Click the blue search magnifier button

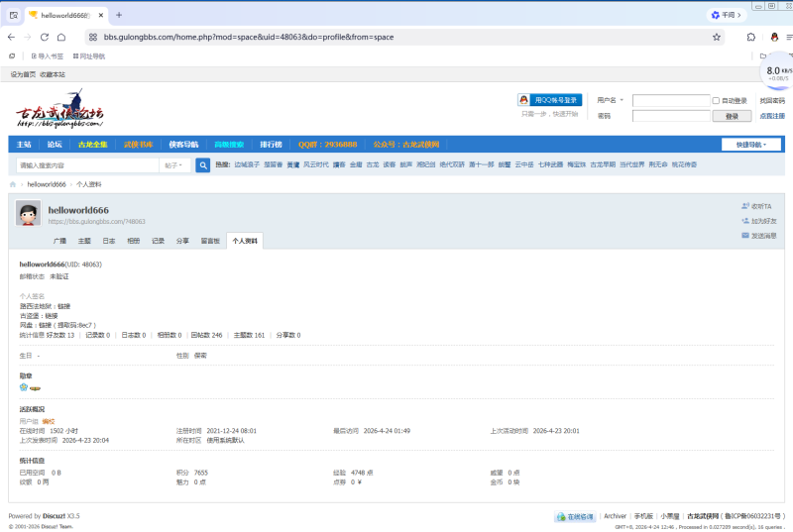click(x=203, y=165)
